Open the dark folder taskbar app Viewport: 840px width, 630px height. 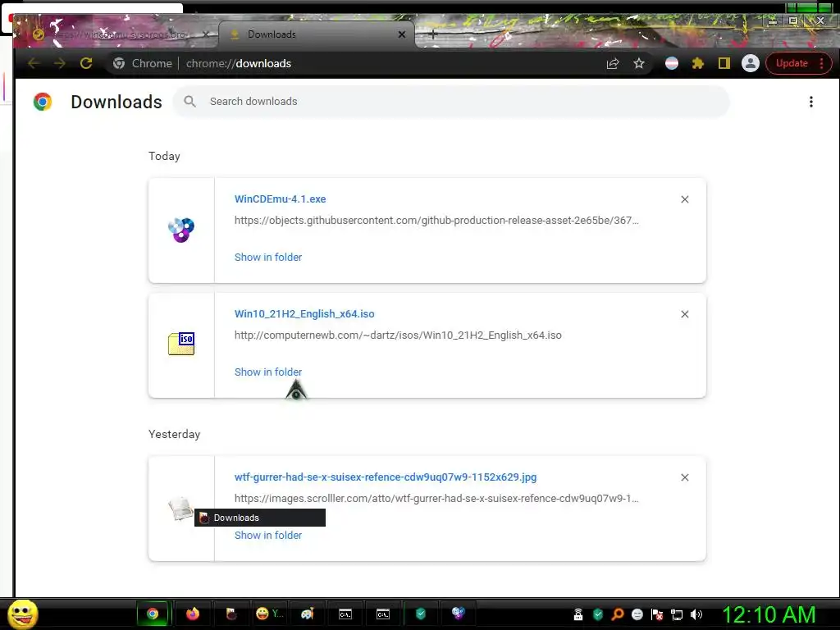[231, 614]
